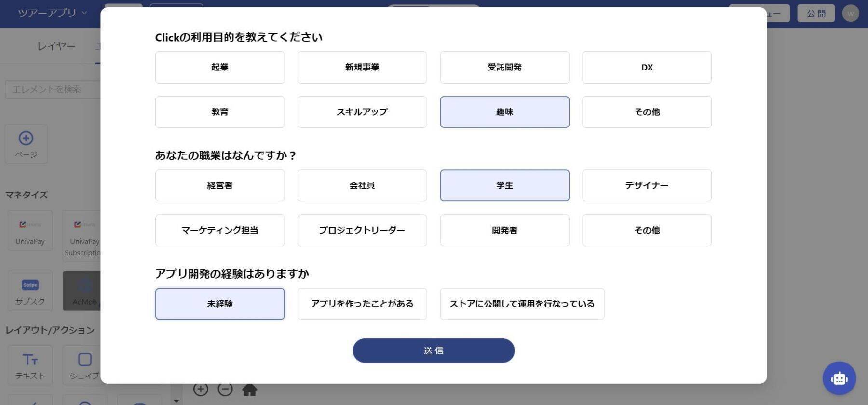Click the sidebar scroll down arrow
This screenshot has height=405, width=868.
pos(176,401)
